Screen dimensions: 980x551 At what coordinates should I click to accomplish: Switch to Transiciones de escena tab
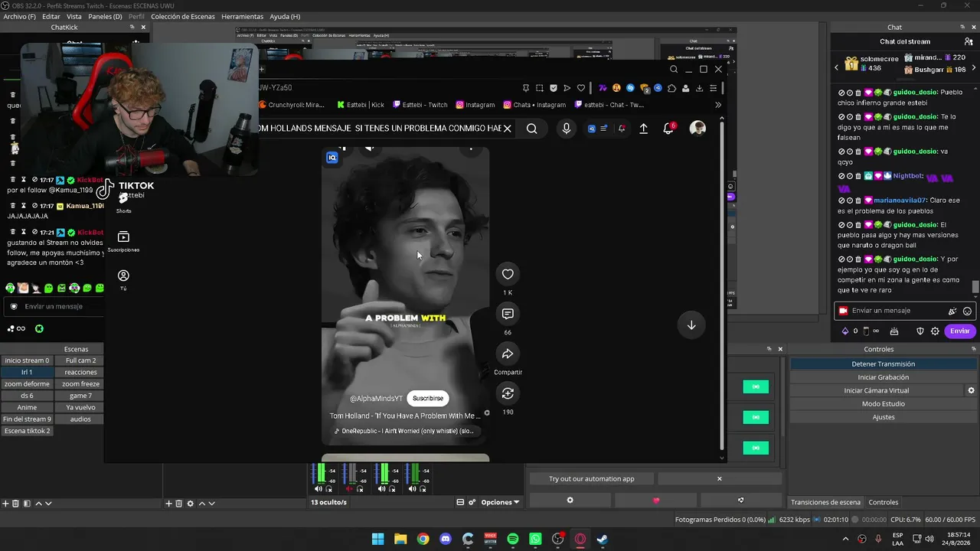click(x=825, y=503)
